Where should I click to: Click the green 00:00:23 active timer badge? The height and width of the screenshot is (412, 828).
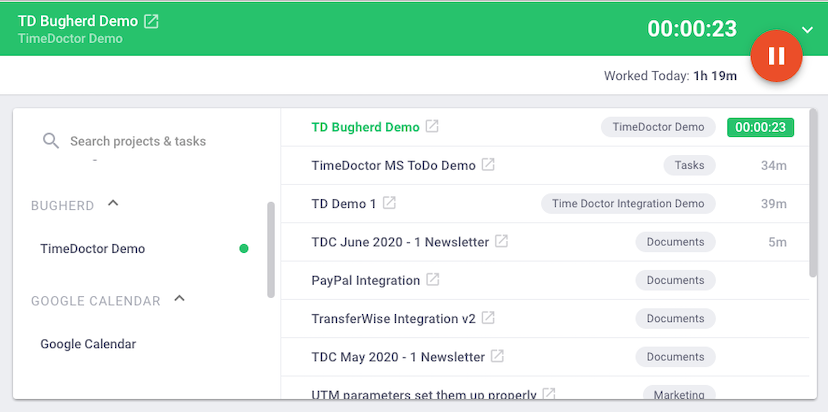point(760,127)
